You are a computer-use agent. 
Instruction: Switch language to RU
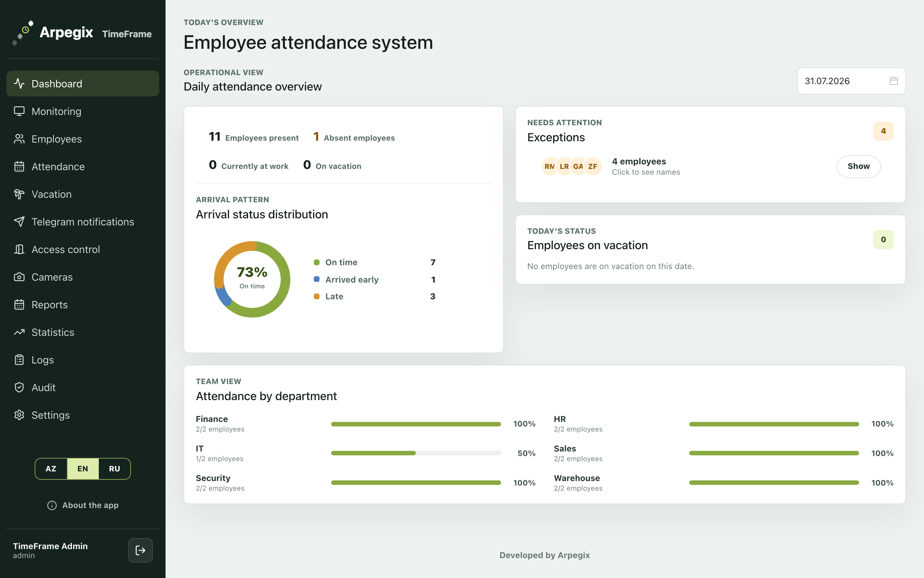click(x=115, y=469)
